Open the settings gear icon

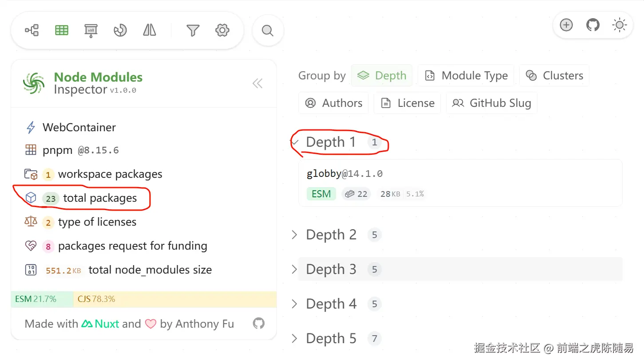click(222, 30)
